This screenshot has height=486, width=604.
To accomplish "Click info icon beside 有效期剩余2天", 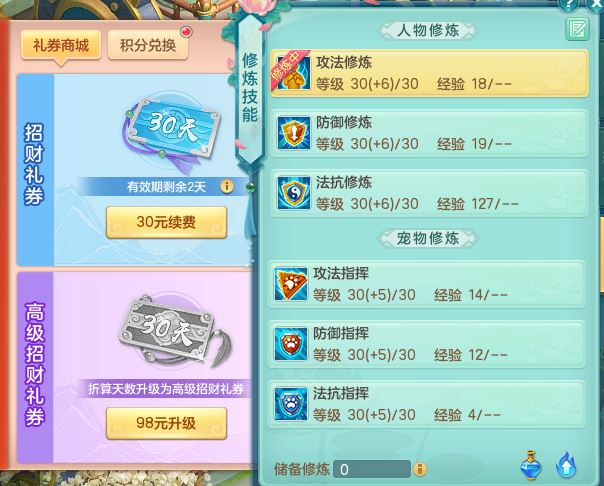I will 227,187.
